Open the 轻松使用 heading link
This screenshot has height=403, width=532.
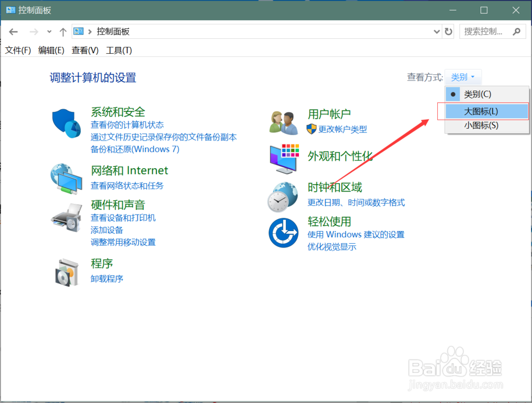[x=329, y=221]
